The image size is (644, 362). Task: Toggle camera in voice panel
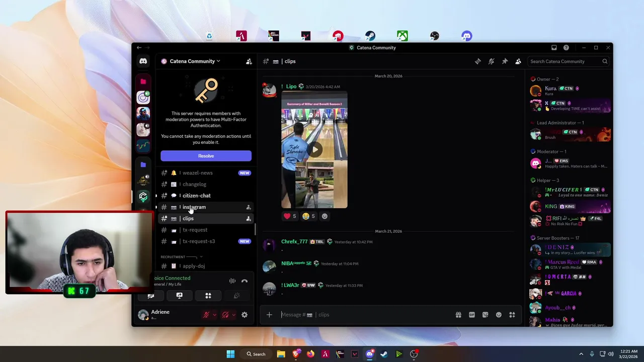tap(150, 296)
